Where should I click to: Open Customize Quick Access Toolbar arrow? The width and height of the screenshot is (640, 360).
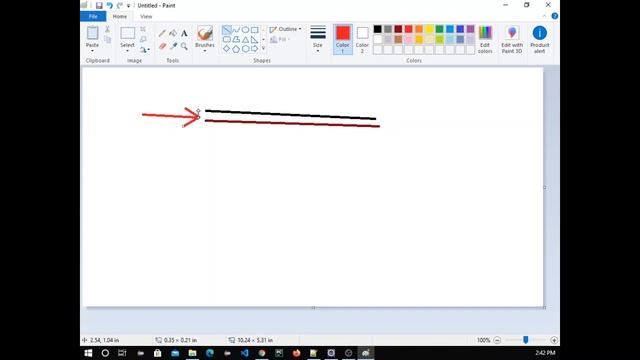[128, 6]
